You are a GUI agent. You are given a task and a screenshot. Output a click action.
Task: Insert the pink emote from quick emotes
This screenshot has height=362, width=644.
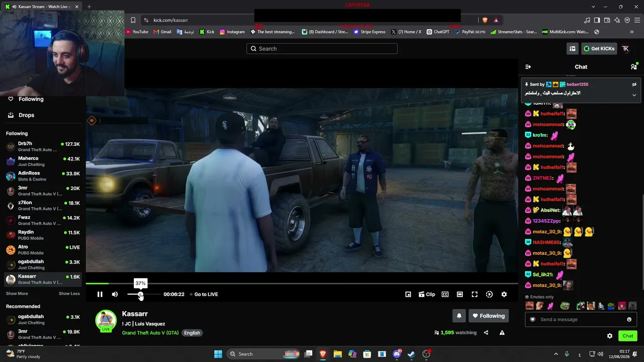pyautogui.click(x=550, y=306)
